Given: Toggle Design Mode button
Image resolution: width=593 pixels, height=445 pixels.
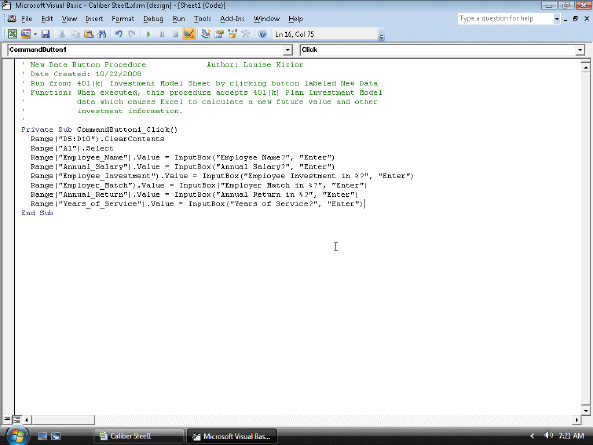Looking at the screenshot, I should coord(189,34).
